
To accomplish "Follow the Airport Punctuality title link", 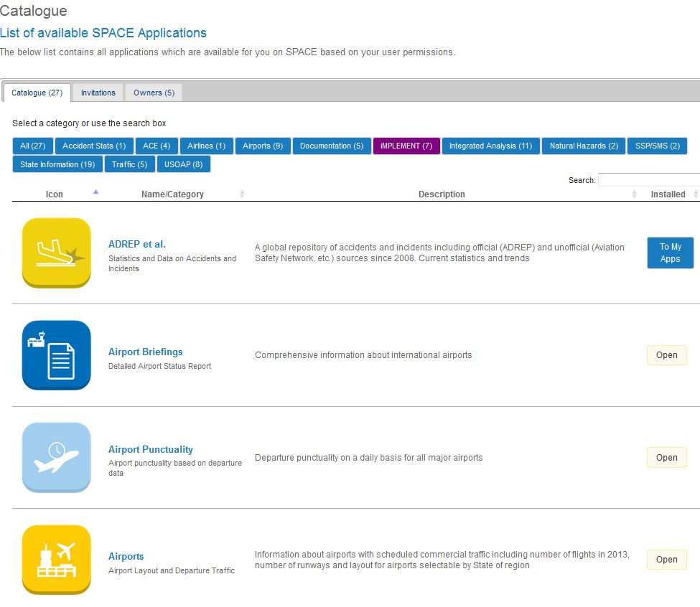I will click(x=151, y=450).
